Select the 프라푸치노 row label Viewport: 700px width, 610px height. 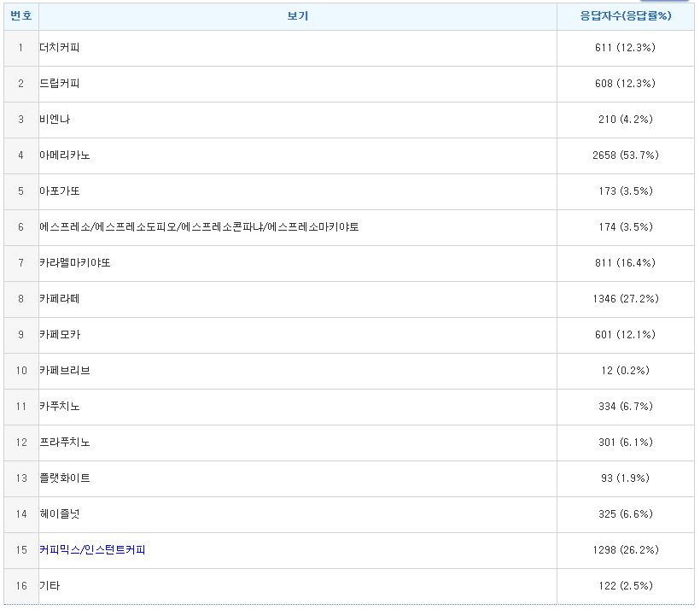coord(65,442)
